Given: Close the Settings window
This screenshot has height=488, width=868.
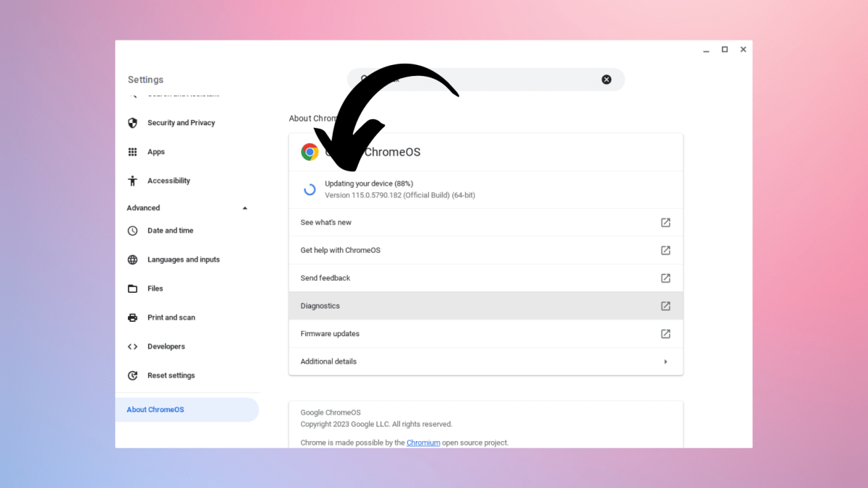Looking at the screenshot, I should [743, 50].
